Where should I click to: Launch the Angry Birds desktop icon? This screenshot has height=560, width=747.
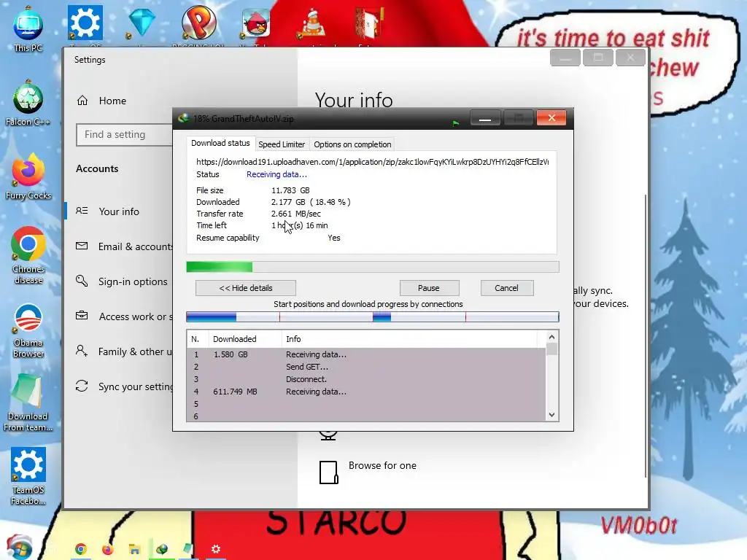click(x=256, y=23)
